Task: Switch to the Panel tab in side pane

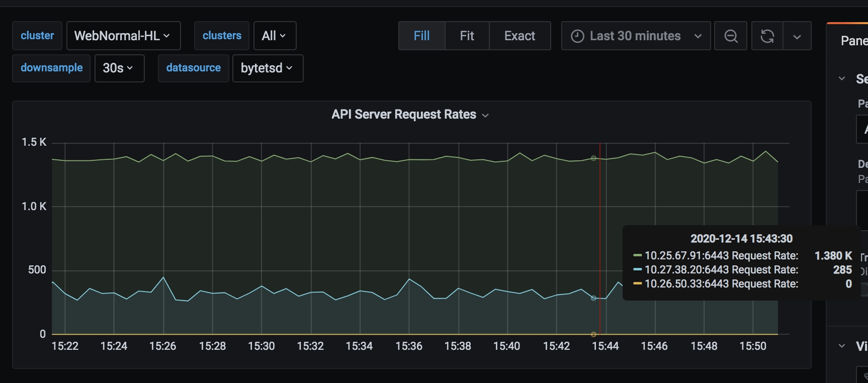Action: click(854, 40)
